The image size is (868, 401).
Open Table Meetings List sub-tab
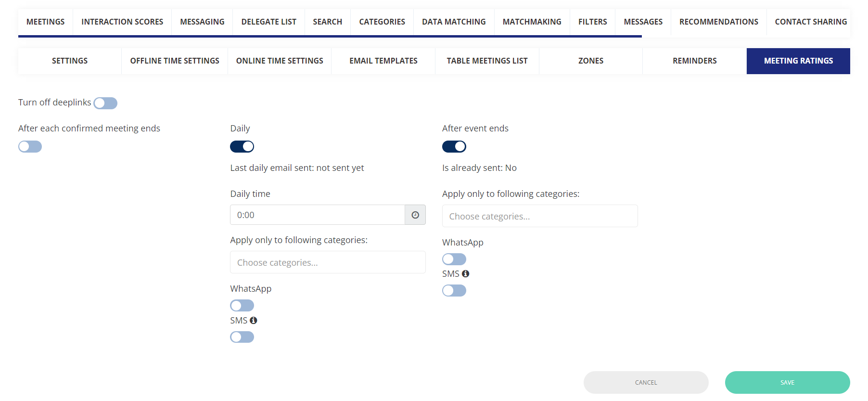click(487, 61)
